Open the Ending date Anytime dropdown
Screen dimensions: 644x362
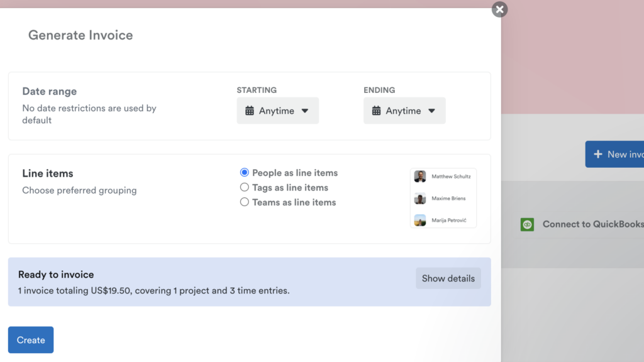tap(404, 111)
